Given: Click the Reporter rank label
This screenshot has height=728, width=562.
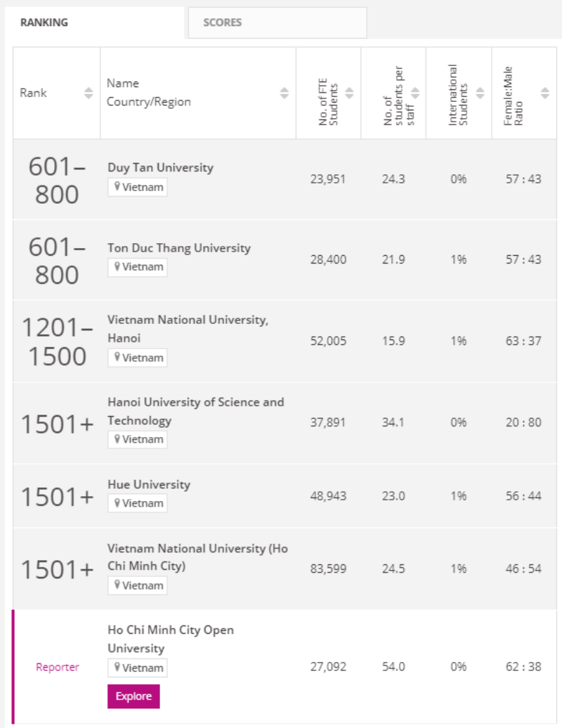Looking at the screenshot, I should click(x=58, y=668).
